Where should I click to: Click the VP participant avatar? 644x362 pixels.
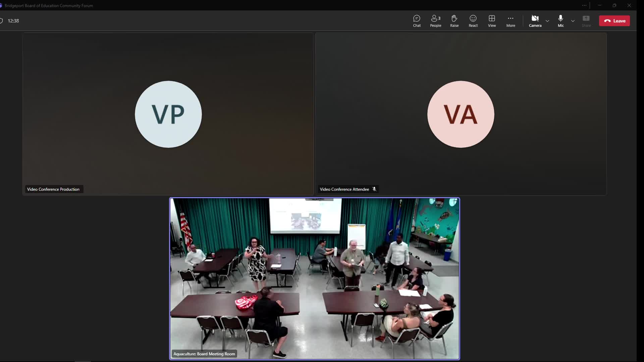click(x=168, y=114)
